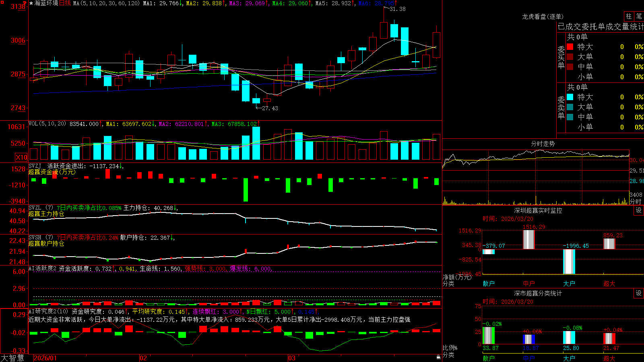Click the X10 volume scale box

[21, 157]
